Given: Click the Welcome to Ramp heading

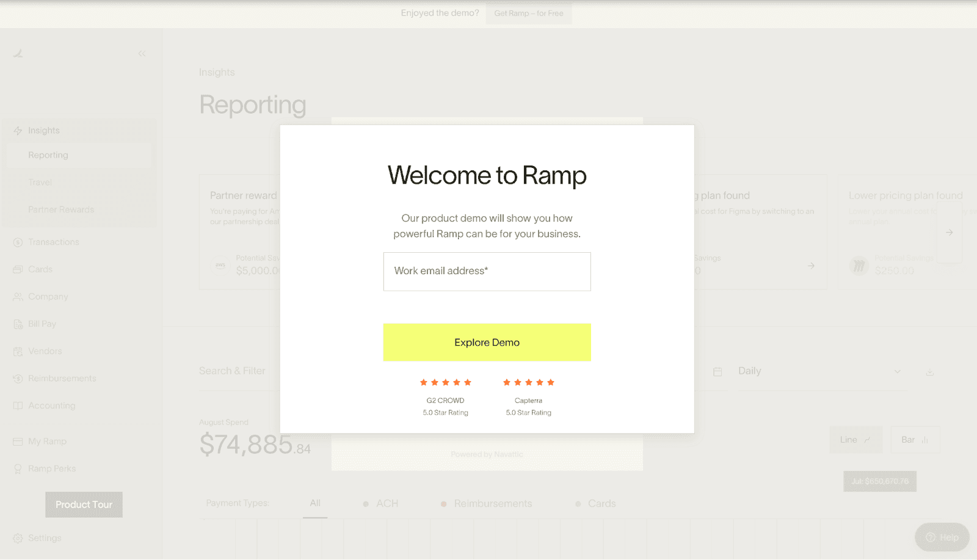Looking at the screenshot, I should click(487, 175).
